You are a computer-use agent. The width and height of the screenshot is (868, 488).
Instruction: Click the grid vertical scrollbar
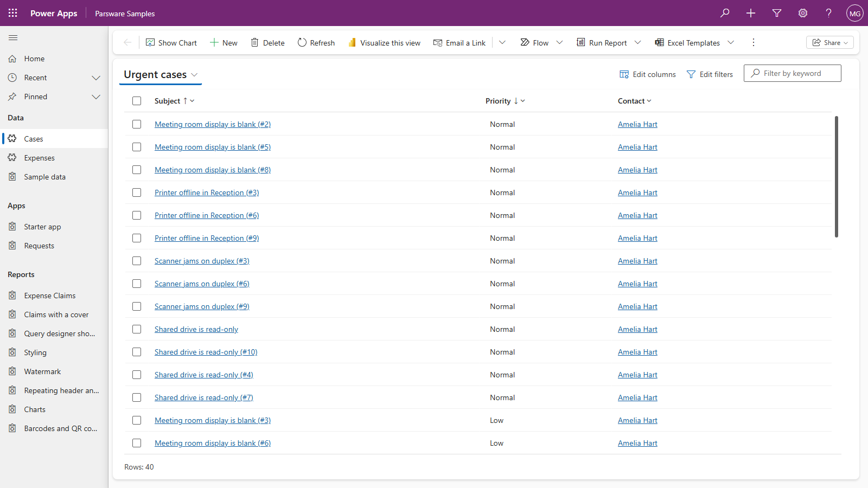(836, 177)
